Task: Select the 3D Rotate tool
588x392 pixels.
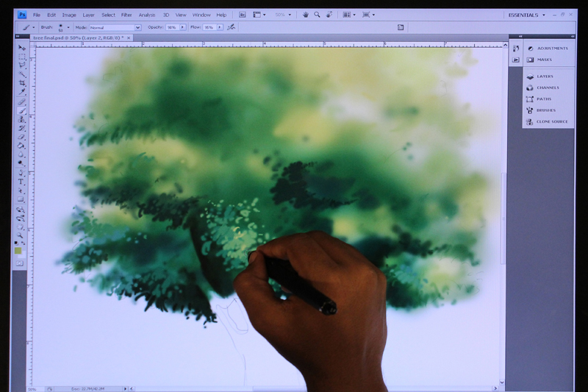Action: [x=21, y=210]
